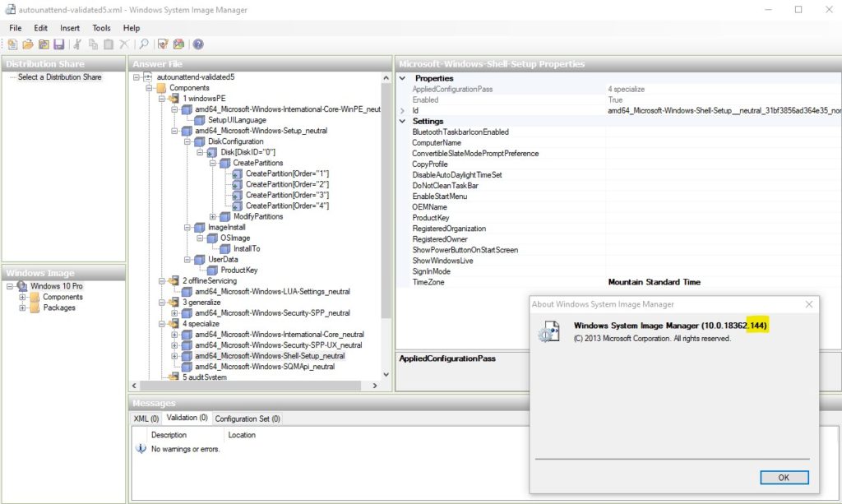Select the Copy icon in the toolbar
Image resolution: width=842 pixels, height=504 pixels.
(93, 44)
